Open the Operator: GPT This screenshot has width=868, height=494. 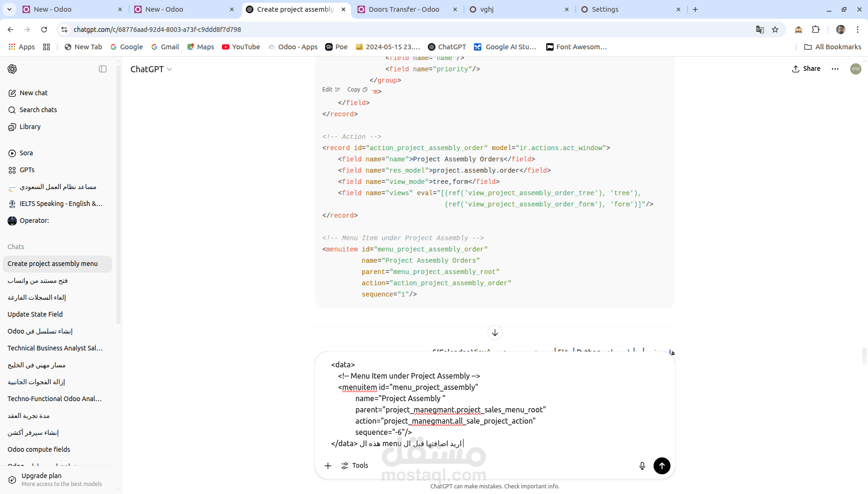point(57,220)
